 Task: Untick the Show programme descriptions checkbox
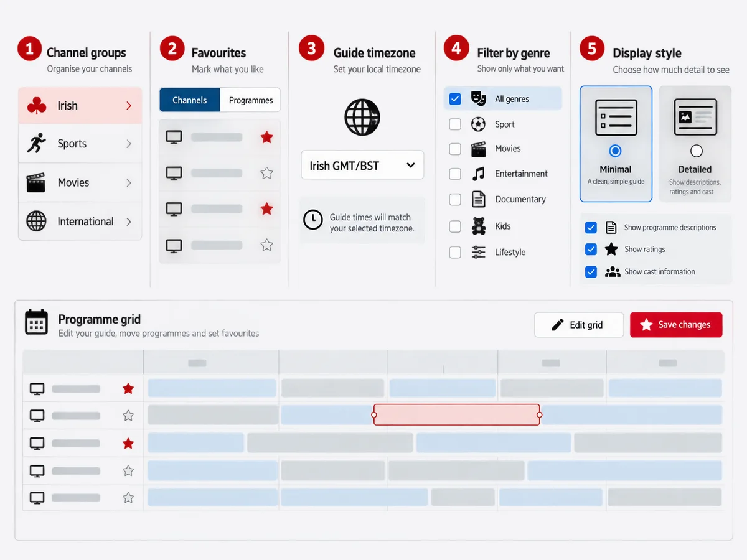tap(591, 227)
